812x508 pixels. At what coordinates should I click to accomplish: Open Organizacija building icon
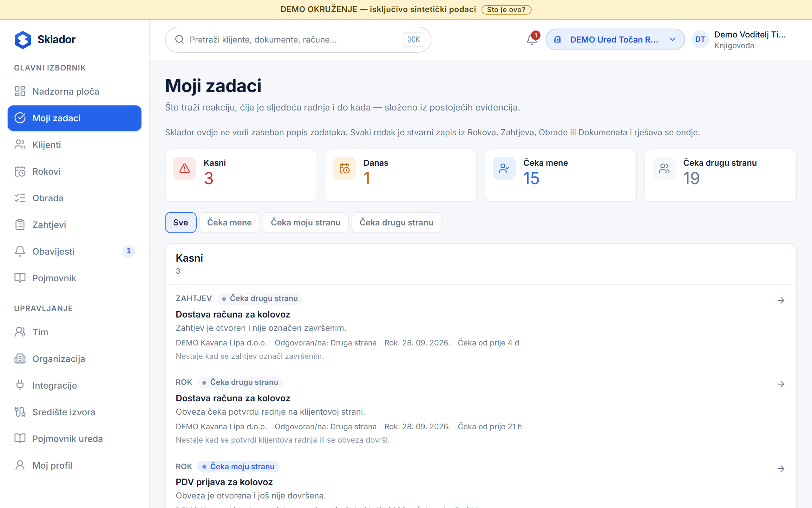[x=20, y=358]
